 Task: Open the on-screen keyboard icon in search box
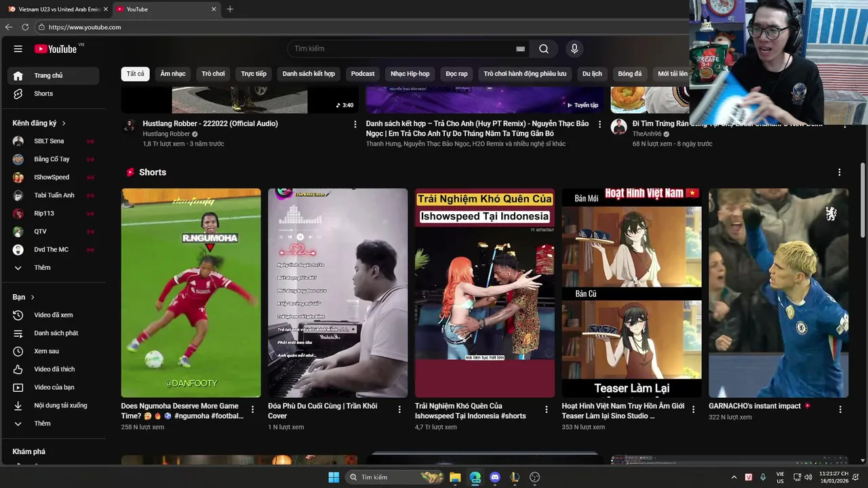(520, 49)
